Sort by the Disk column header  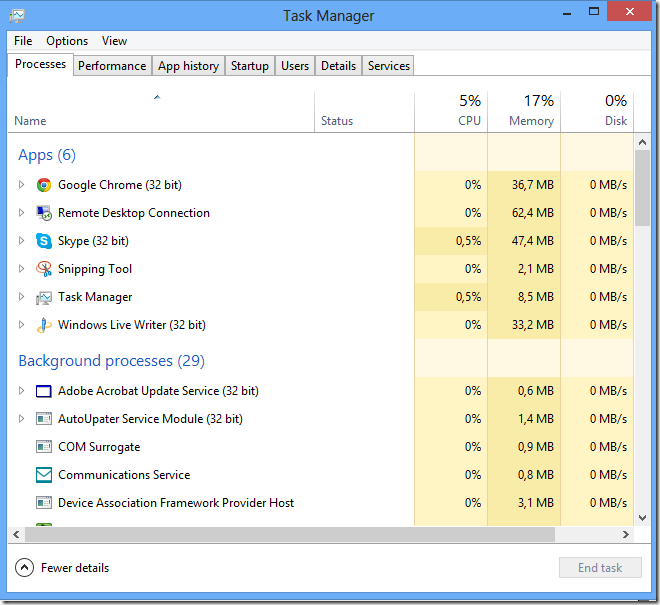point(597,112)
